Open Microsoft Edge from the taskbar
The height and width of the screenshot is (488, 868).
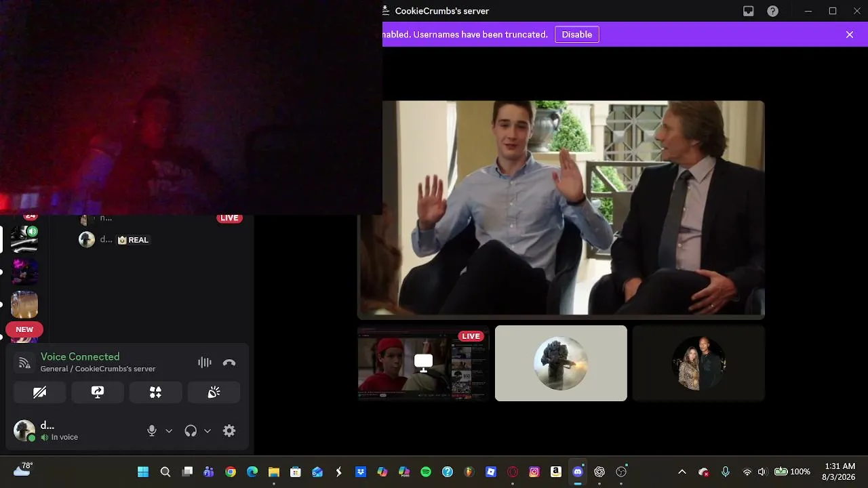[x=252, y=472]
